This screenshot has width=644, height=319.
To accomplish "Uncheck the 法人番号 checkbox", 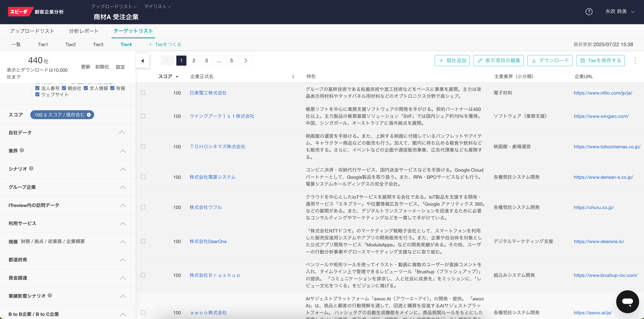I will click(x=37, y=88).
